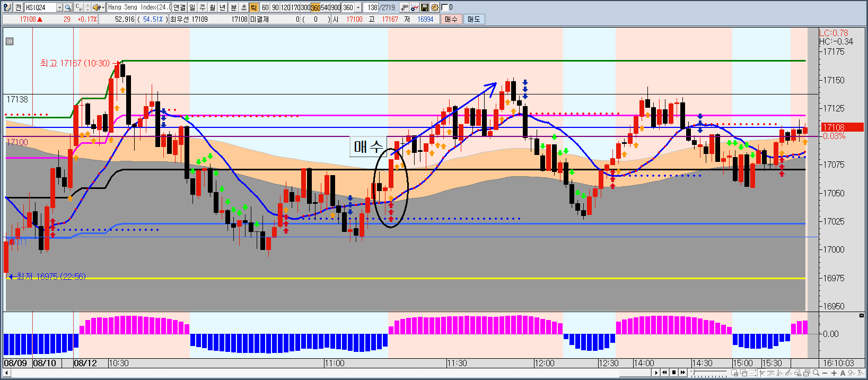This screenshot has width=868, height=380.
Task: Toggle the 분 minute chart period
Action: 233,7
